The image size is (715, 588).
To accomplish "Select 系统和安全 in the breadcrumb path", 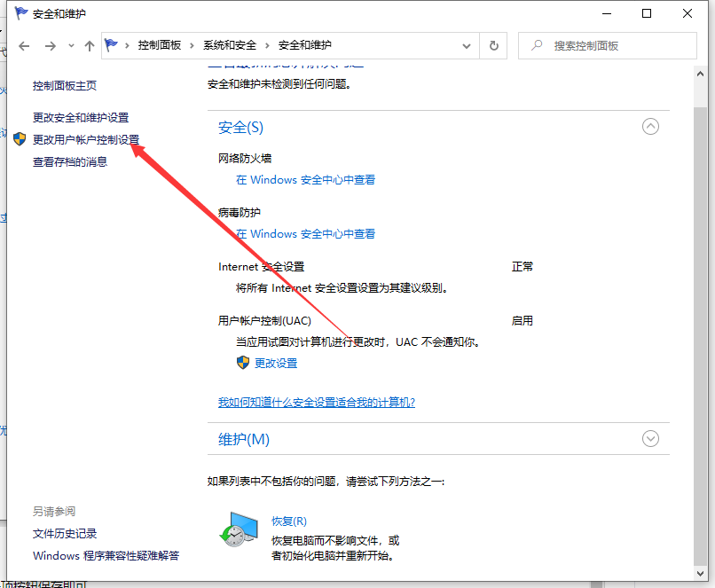I will tap(229, 45).
